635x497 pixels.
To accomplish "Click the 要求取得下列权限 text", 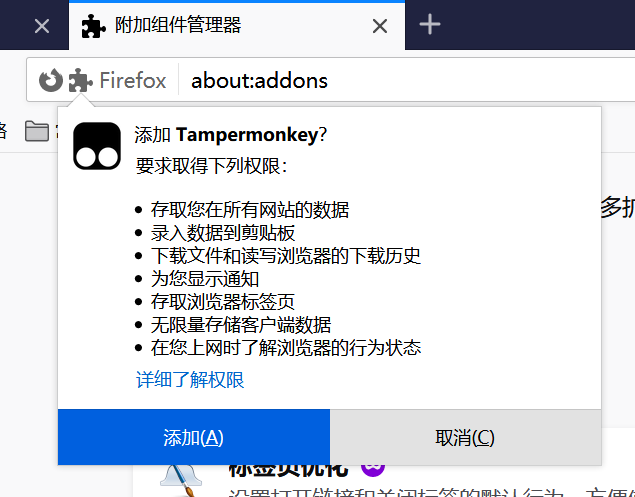I will [211, 166].
